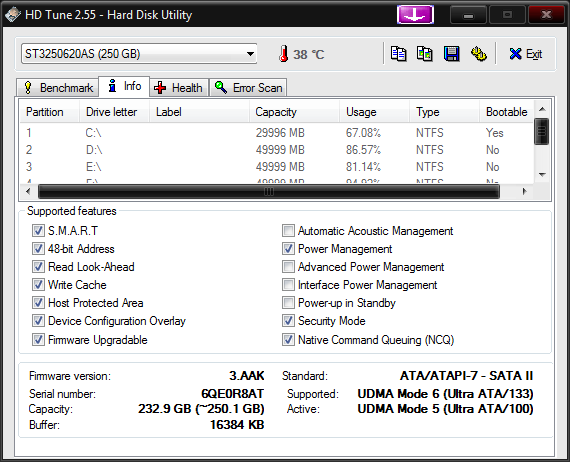Check Advanced Power Management checkbox
Screen dimensions: 570x462
[x=288, y=267]
